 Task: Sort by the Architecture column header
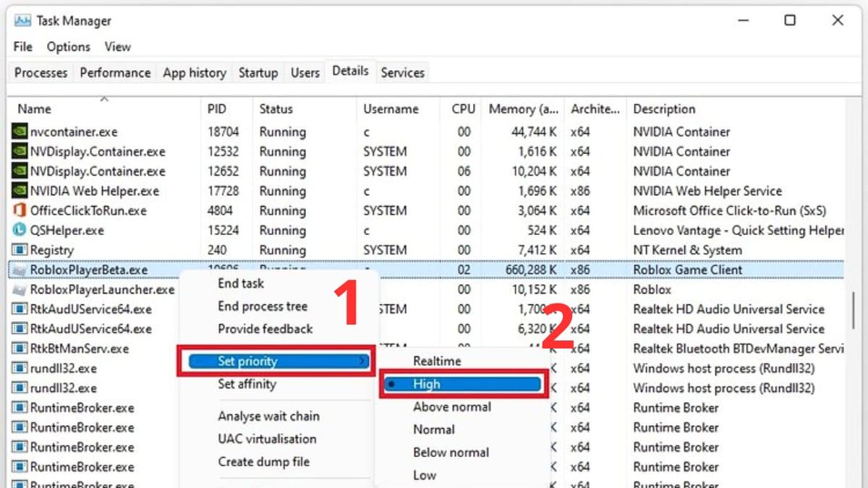pyautogui.click(x=595, y=108)
